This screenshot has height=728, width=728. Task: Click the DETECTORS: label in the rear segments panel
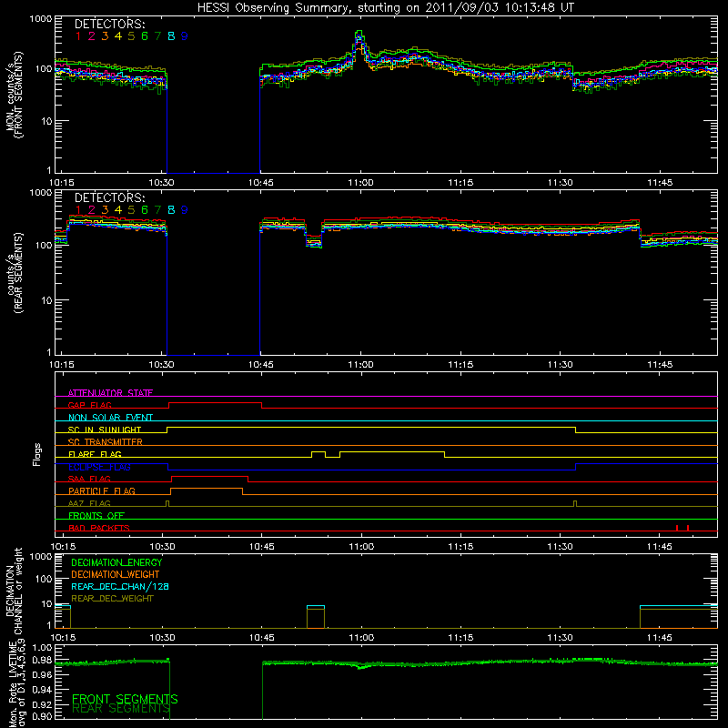(x=110, y=198)
